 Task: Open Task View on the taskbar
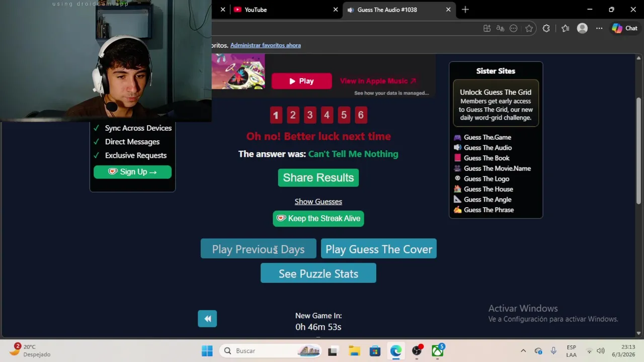333,351
